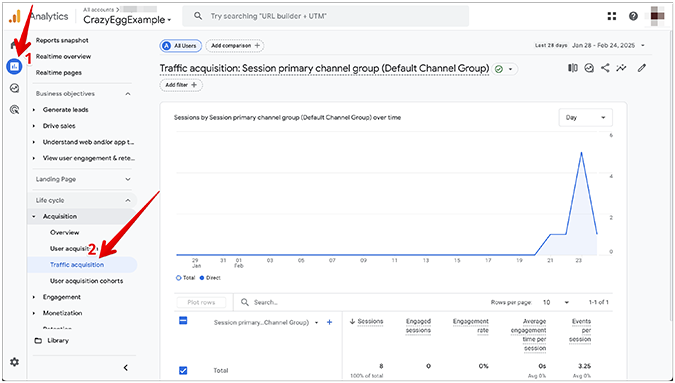Image resolution: width=675 pixels, height=383 pixels.
Task: Click Add comparison button
Action: point(235,46)
